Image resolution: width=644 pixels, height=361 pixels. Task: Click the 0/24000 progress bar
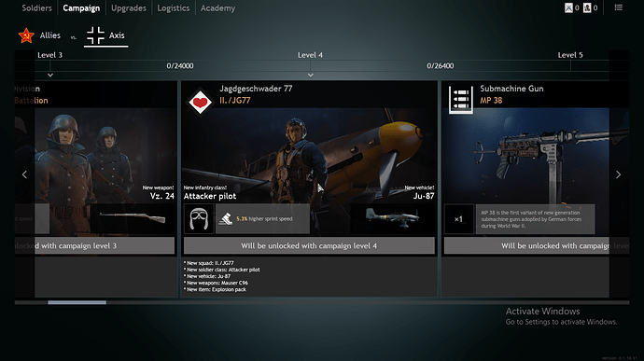click(180, 65)
